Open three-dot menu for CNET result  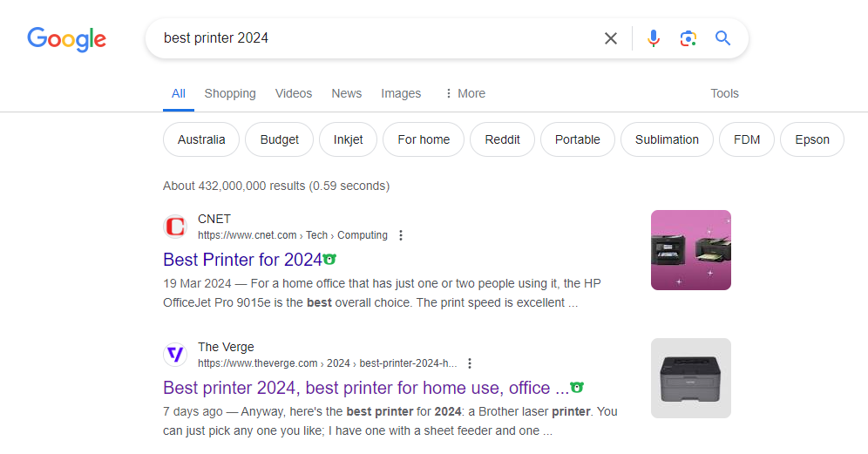tap(401, 235)
